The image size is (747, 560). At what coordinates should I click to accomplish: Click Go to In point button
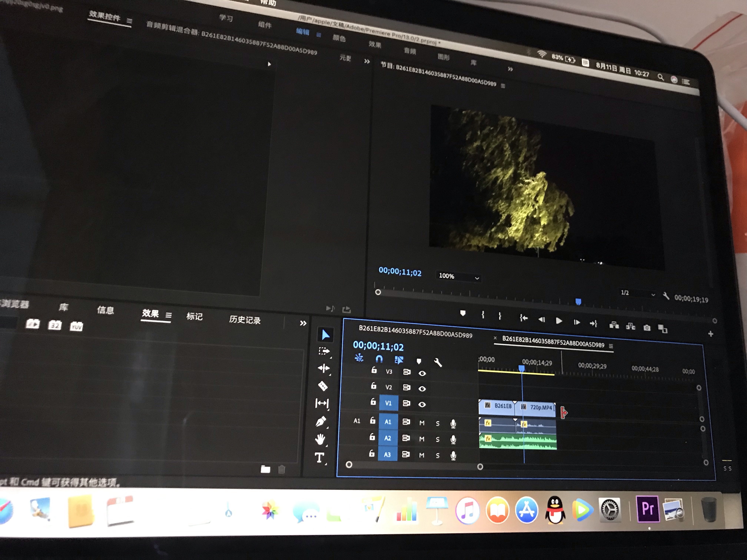(x=523, y=318)
